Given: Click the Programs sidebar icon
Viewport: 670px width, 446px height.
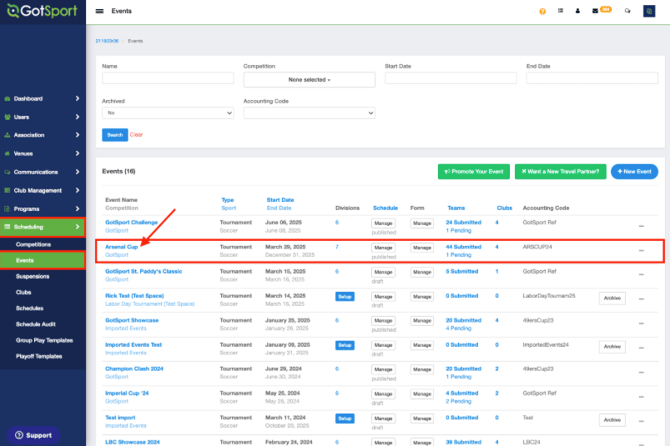Looking at the screenshot, I should (7, 209).
